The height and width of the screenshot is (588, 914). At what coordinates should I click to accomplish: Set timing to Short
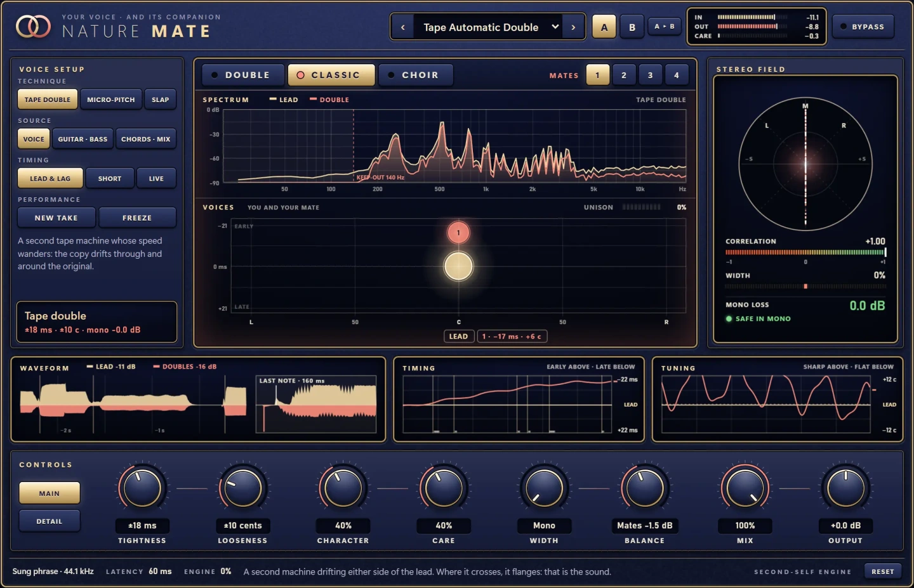[x=110, y=178]
